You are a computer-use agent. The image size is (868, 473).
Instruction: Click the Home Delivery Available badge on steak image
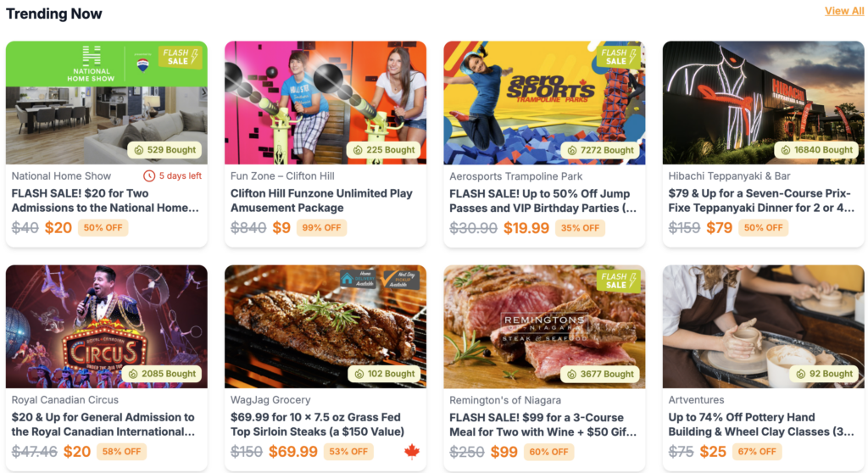359,279
